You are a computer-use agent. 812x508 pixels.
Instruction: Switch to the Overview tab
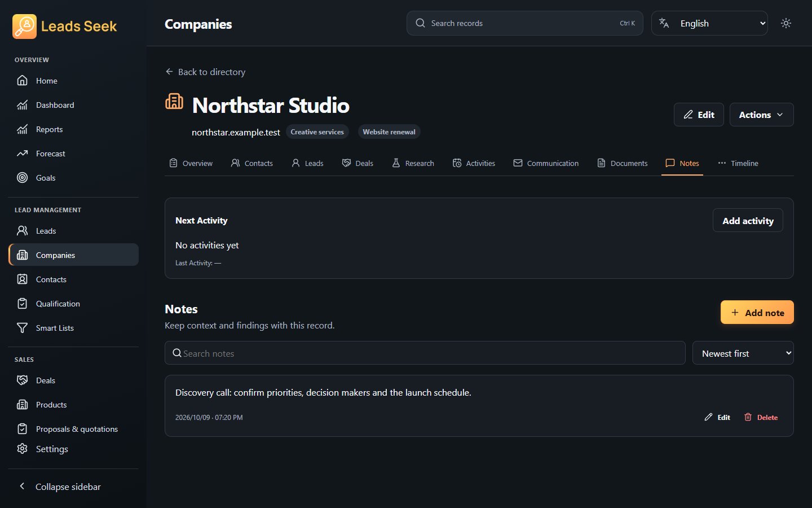click(191, 163)
